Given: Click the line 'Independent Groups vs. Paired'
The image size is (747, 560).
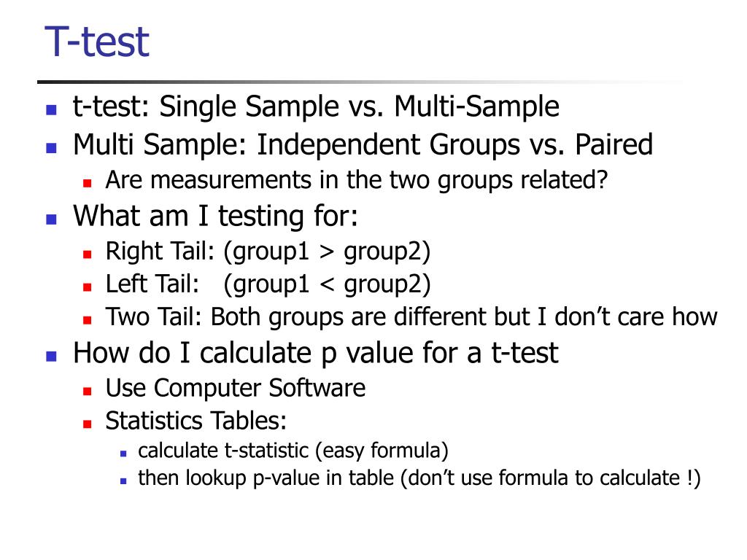Looking at the screenshot, I should 454,145.
